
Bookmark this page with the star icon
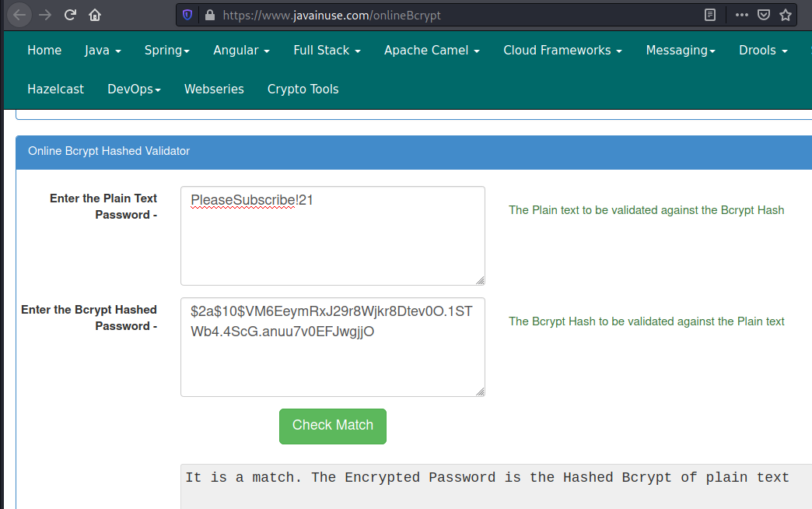pos(786,15)
